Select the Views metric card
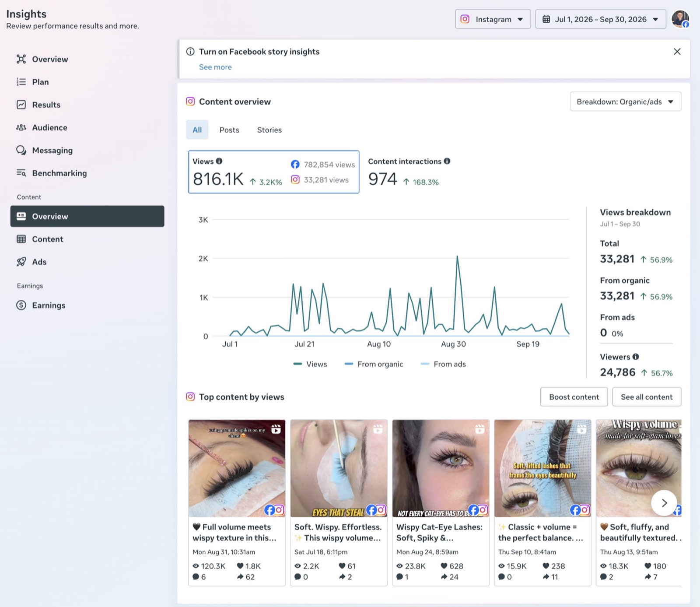Screen dimensions: 700x607 (273, 172)
